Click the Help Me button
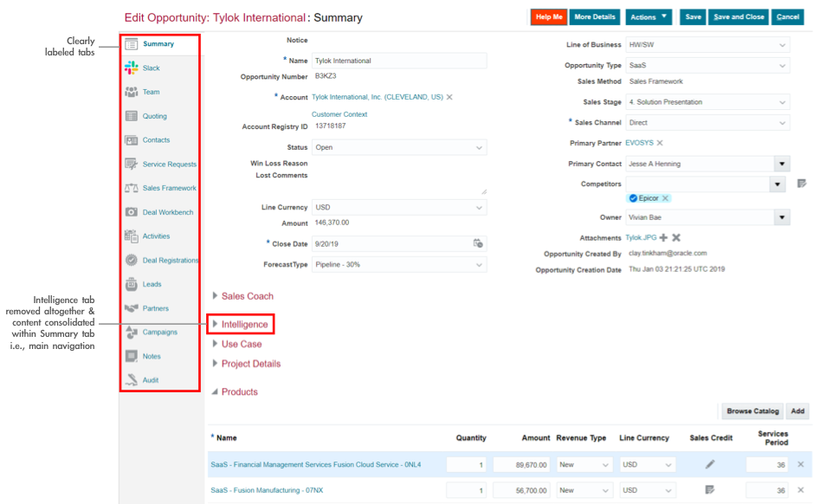 click(x=549, y=16)
